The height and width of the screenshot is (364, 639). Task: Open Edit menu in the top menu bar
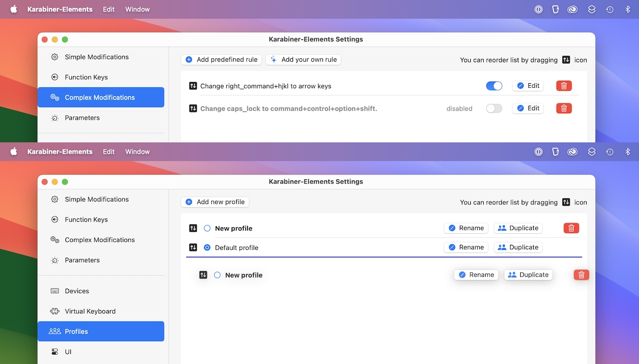(109, 9)
